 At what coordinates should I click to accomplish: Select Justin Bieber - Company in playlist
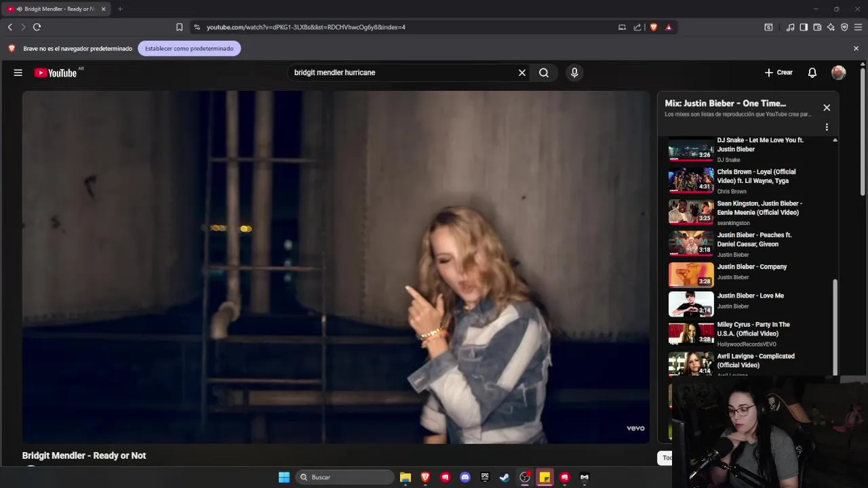746,274
